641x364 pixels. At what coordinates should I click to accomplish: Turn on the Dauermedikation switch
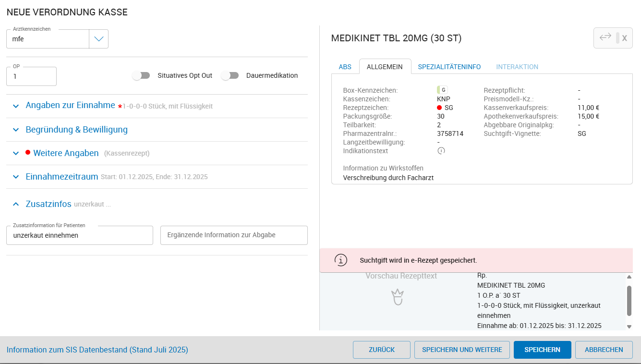(x=230, y=75)
